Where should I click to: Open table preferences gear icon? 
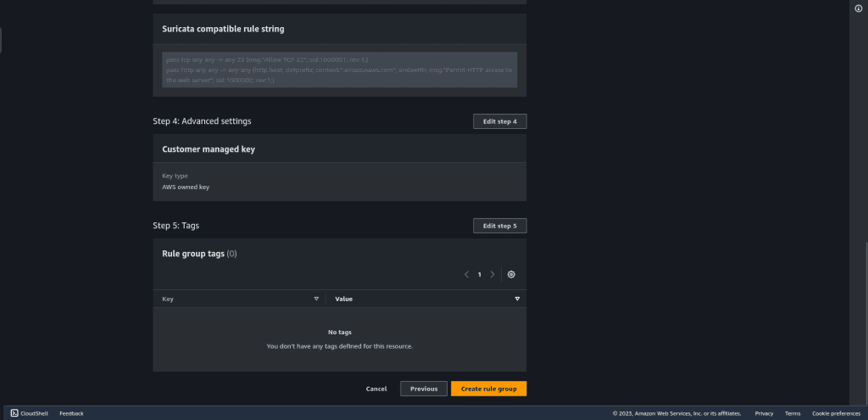click(x=511, y=274)
